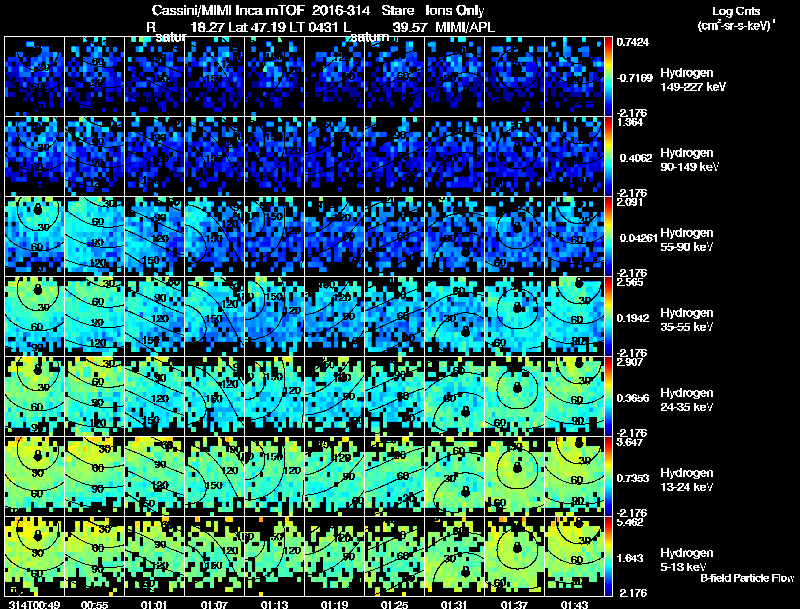Click the colorbar midpoint value '1.643'
Image resolution: width=800 pixels, height=609 pixels.
click(x=630, y=559)
